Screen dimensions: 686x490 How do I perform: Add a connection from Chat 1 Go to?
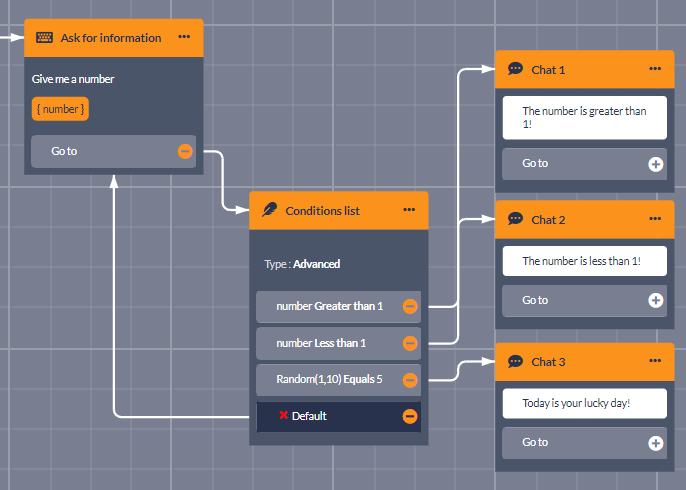coord(655,164)
